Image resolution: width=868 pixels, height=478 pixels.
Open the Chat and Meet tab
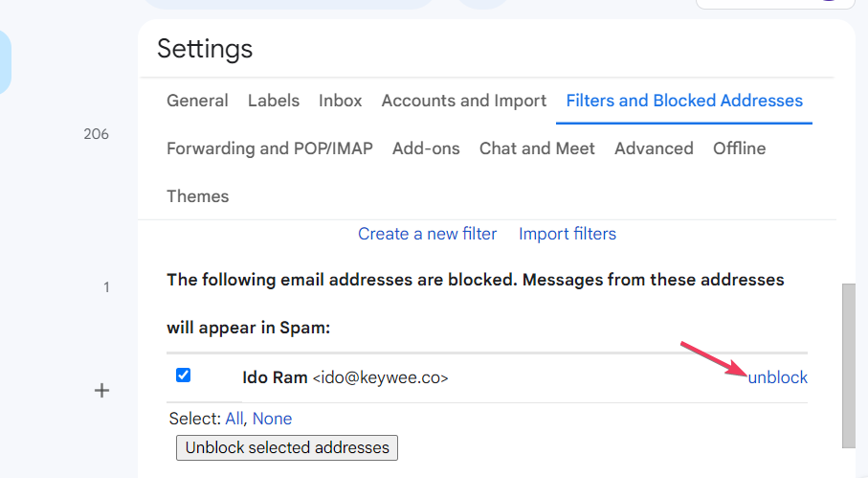pos(537,148)
